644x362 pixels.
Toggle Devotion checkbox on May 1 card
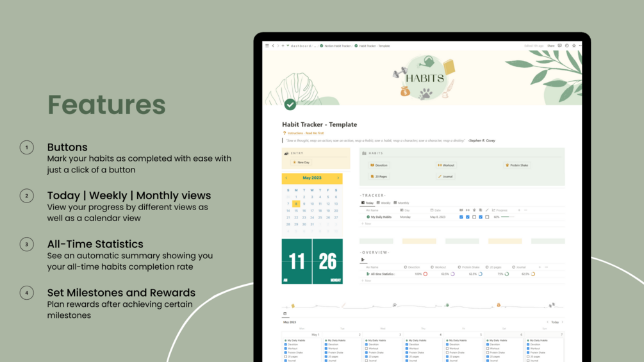pyautogui.click(x=285, y=344)
